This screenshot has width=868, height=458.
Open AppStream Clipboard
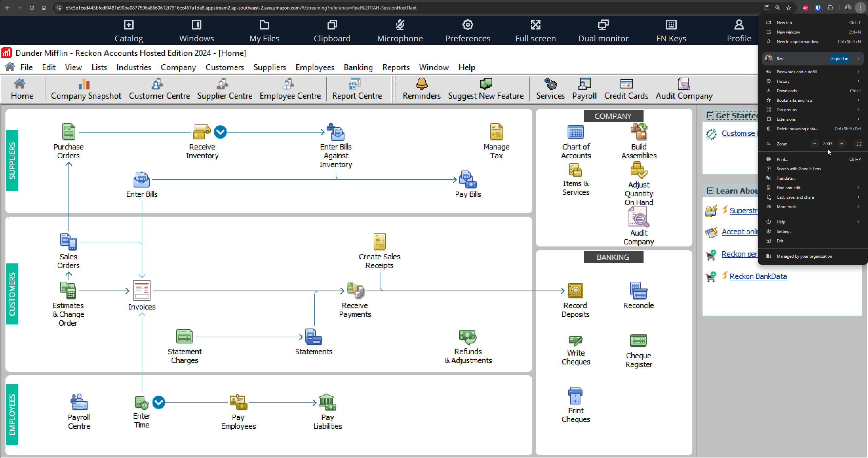pyautogui.click(x=332, y=31)
